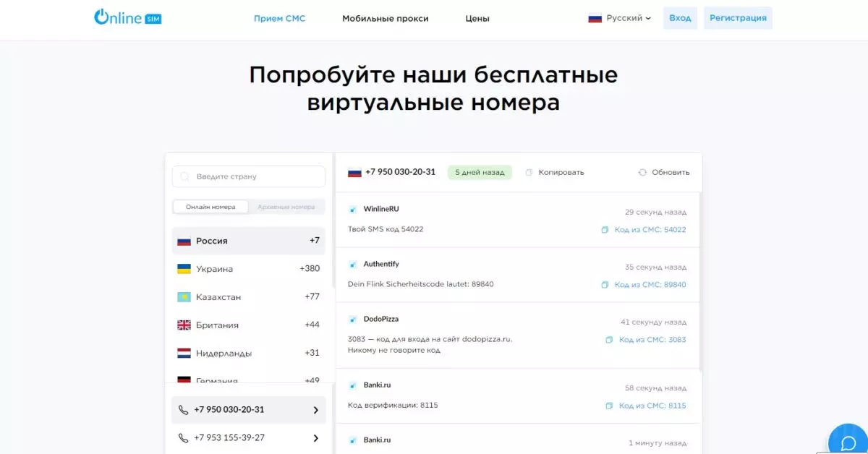Select Россия +7 country row
This screenshot has height=454, width=868.
[248, 241]
